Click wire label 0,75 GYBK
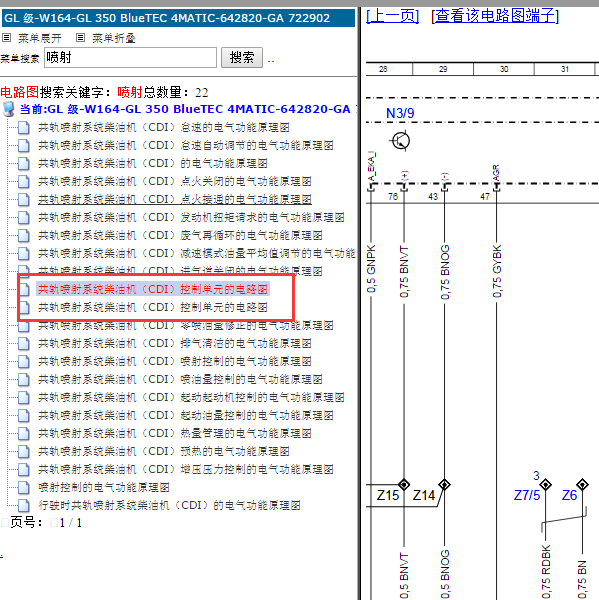The width and height of the screenshot is (599, 600). 496,271
